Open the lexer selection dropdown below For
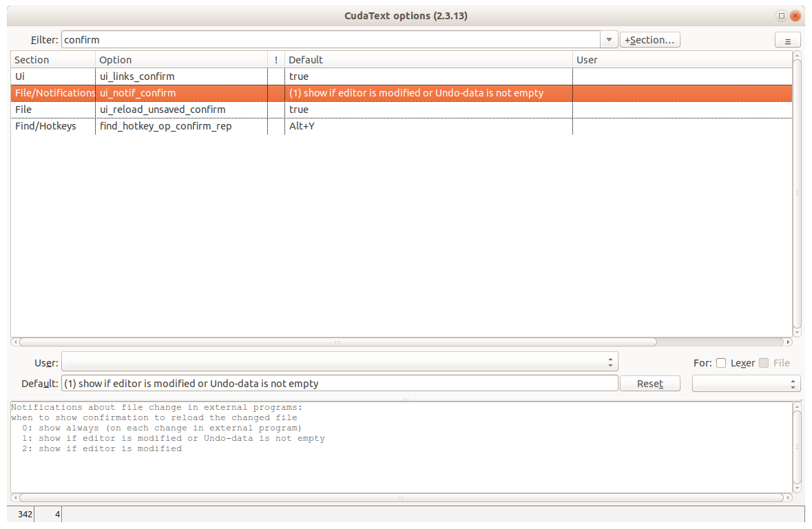 click(747, 384)
